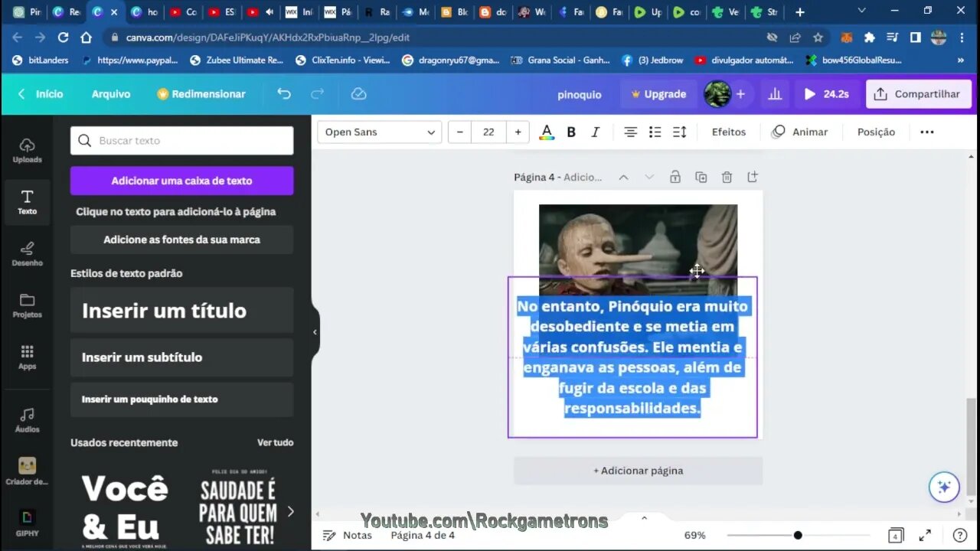
Task: Toggle bulleted list formatting
Action: click(x=655, y=132)
